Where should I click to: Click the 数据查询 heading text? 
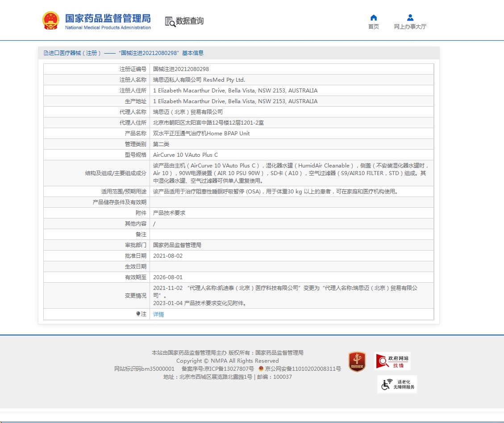(x=190, y=21)
